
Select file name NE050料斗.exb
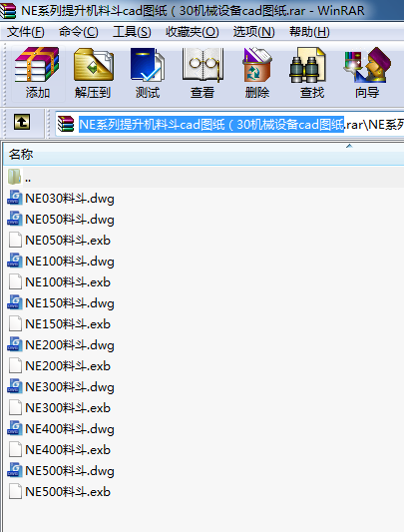click(x=68, y=241)
